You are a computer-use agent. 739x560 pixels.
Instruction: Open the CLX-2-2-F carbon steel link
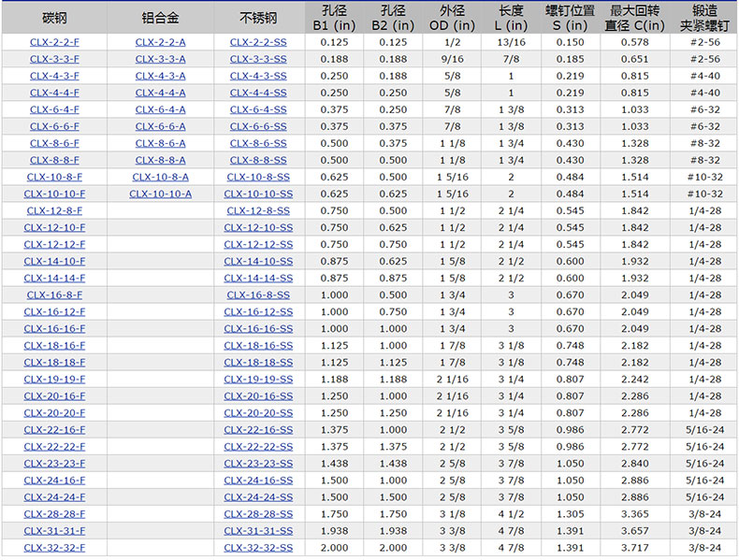coord(54,42)
